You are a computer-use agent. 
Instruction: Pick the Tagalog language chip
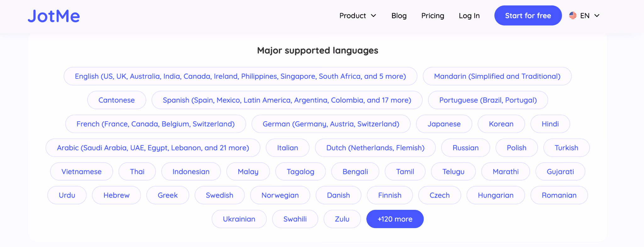(301, 171)
